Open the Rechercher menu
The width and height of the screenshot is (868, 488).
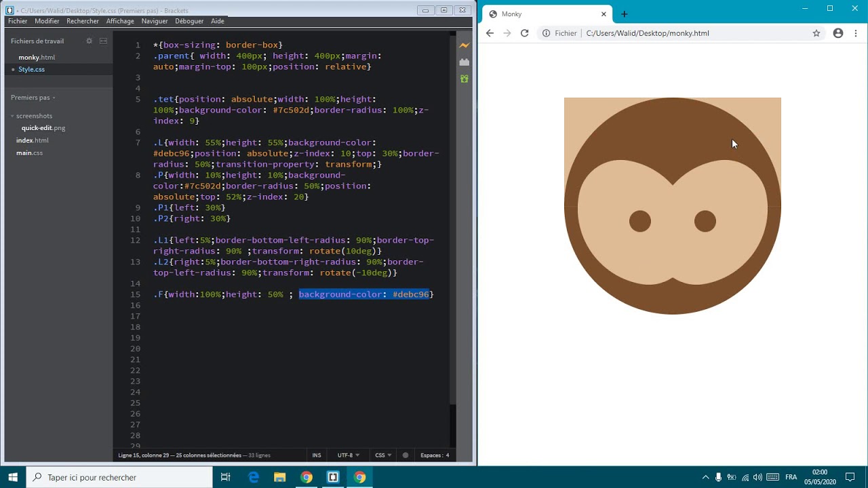tap(83, 21)
